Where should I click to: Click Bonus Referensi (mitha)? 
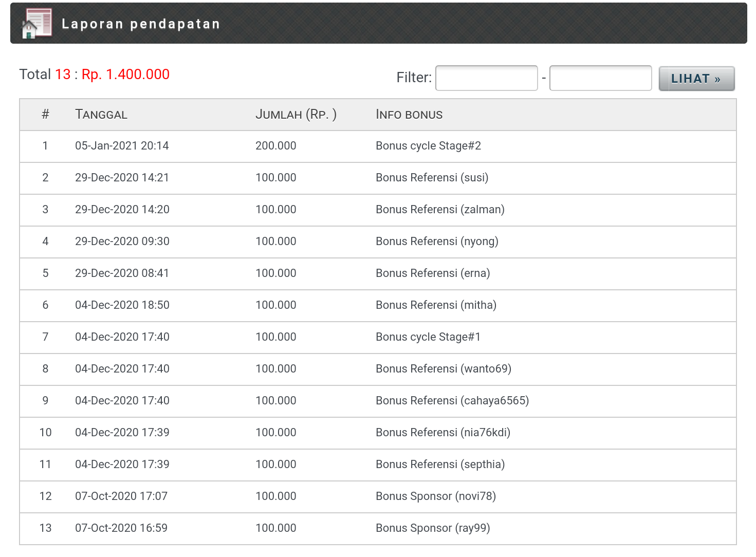click(x=436, y=305)
